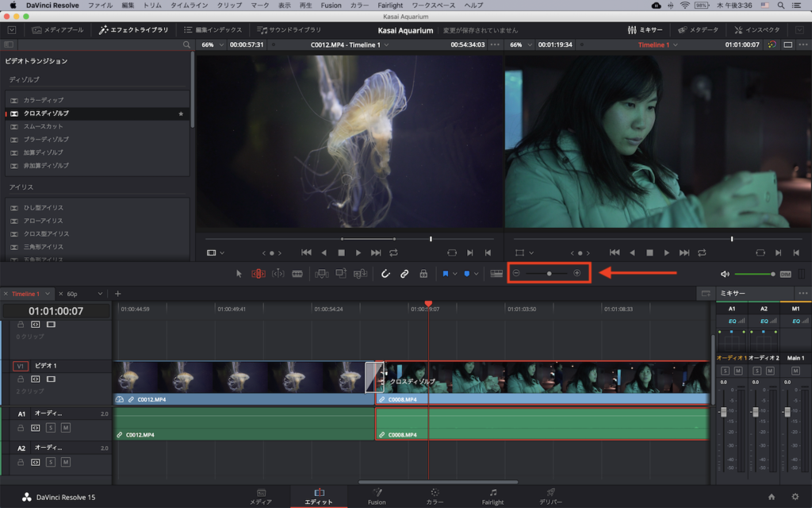Lock the ビデオ 1 video track
This screenshot has width=812, height=508.
click(x=21, y=379)
